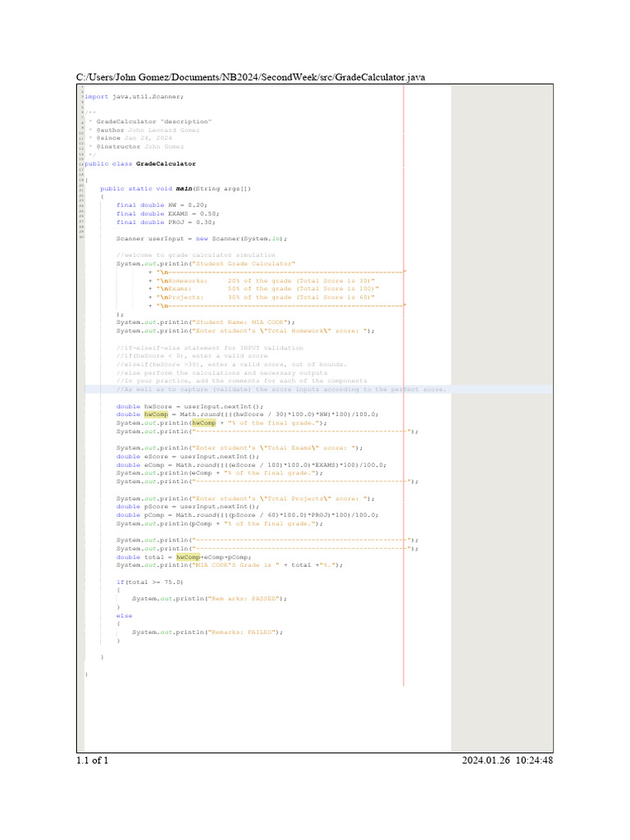Viewport: 630px width, 840px height.
Task: Click the Scanner userInput declaration line
Action: point(201,239)
